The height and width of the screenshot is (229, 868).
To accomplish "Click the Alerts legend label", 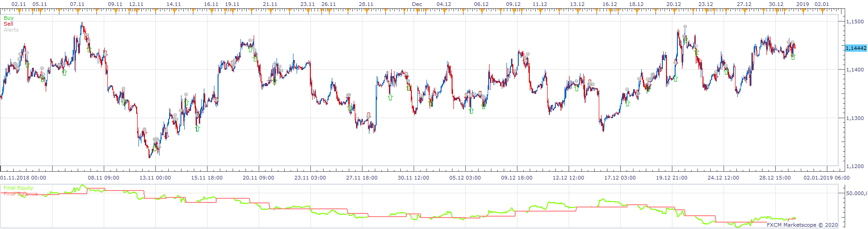I will tap(11, 30).
